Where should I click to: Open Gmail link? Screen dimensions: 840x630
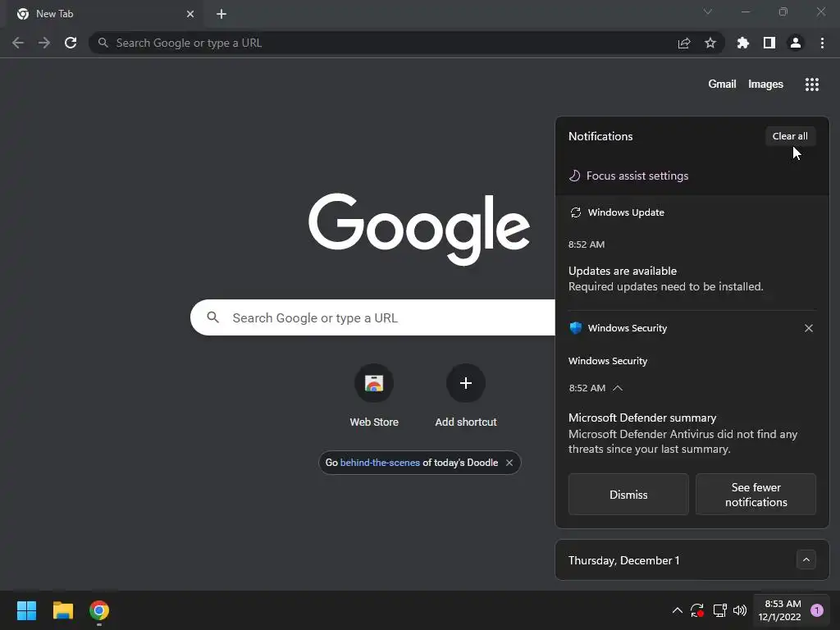(x=722, y=84)
